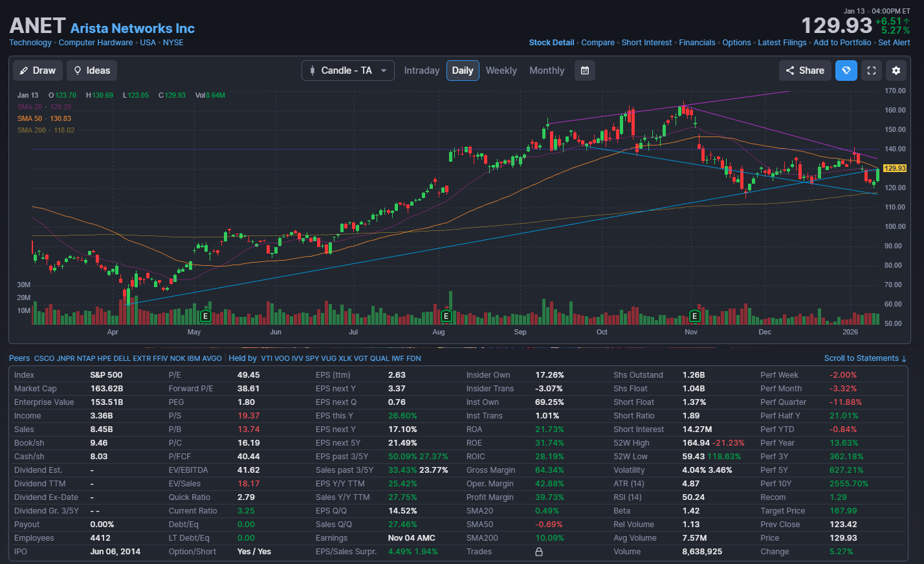Open Short Interest page

tap(646, 43)
